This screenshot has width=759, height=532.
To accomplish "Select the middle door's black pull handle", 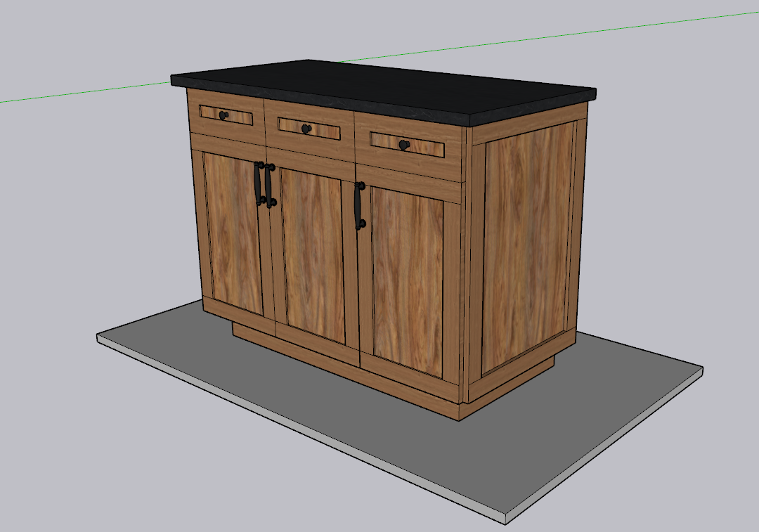I will point(268,186).
